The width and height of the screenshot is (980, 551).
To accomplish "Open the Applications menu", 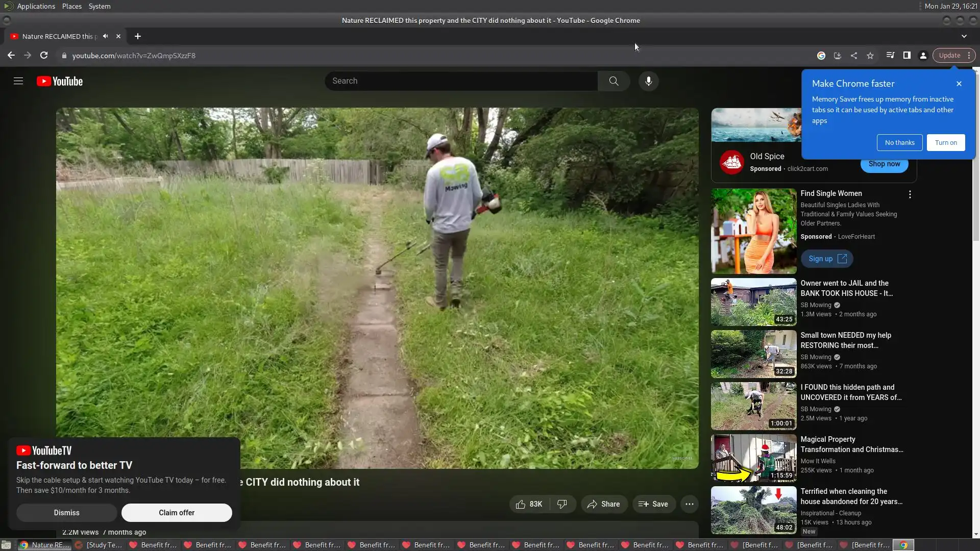I will pyautogui.click(x=36, y=6).
